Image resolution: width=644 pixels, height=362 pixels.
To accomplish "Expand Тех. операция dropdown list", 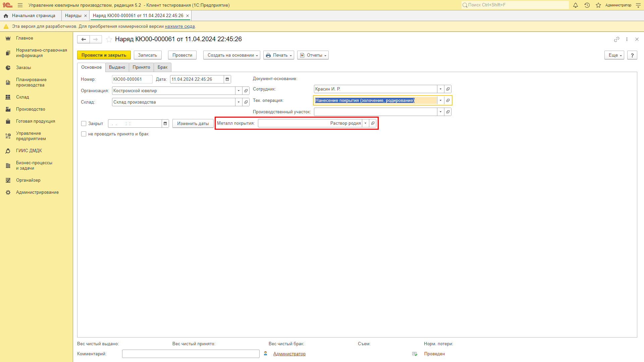I will 441,101.
